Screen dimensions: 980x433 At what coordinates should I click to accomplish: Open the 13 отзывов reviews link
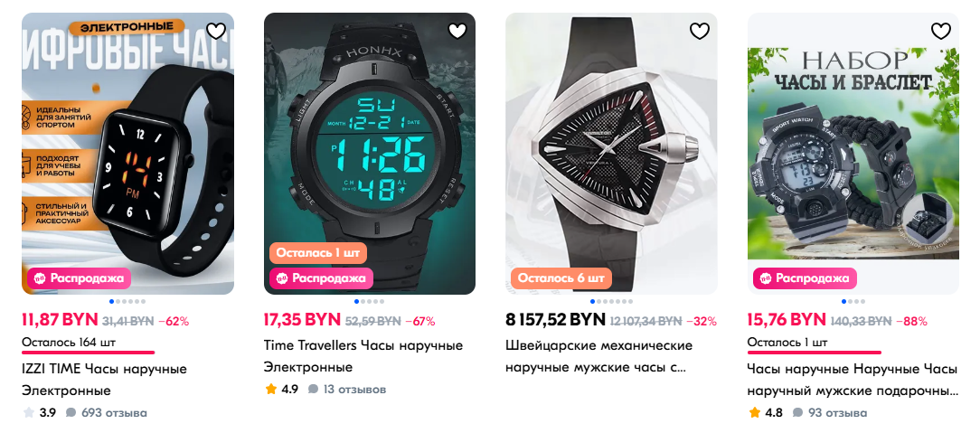point(354,390)
